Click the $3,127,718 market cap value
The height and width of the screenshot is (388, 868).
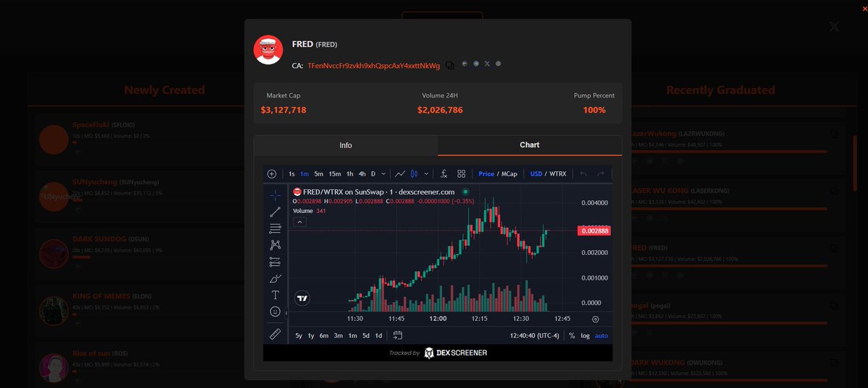284,110
